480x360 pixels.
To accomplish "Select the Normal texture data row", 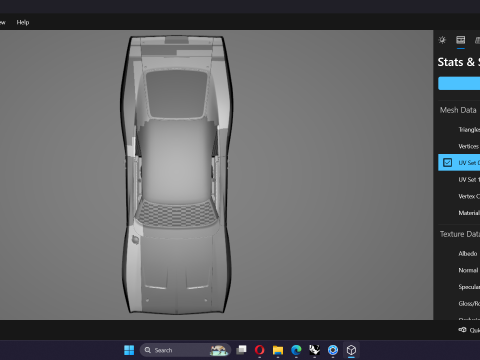I will [459, 270].
